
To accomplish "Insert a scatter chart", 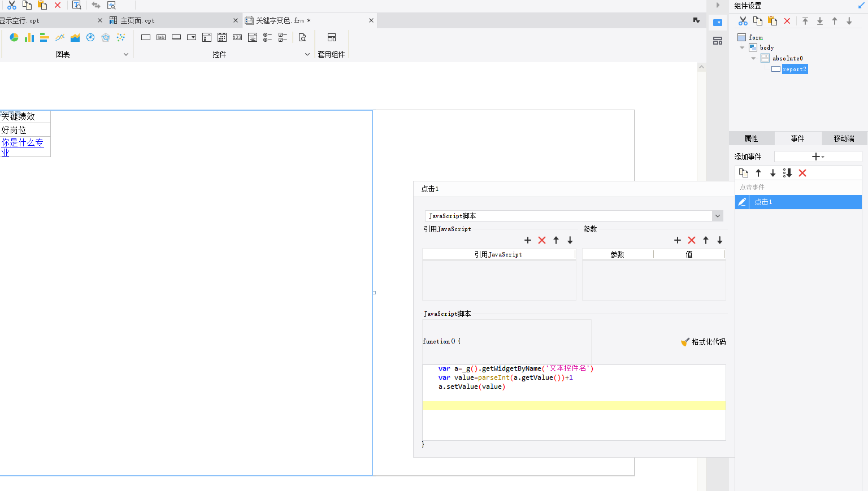I will 121,37.
